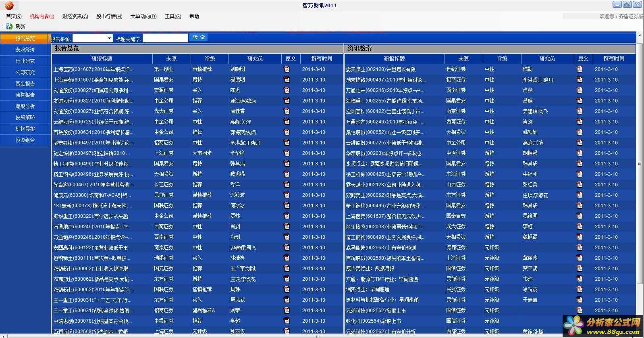Open PDF icon for 双鹤药业 report from 国元证券
644x338 pixels.
287,268
